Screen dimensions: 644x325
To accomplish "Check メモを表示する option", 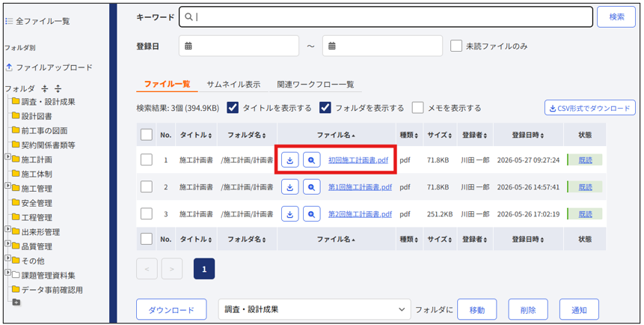I will click(417, 108).
